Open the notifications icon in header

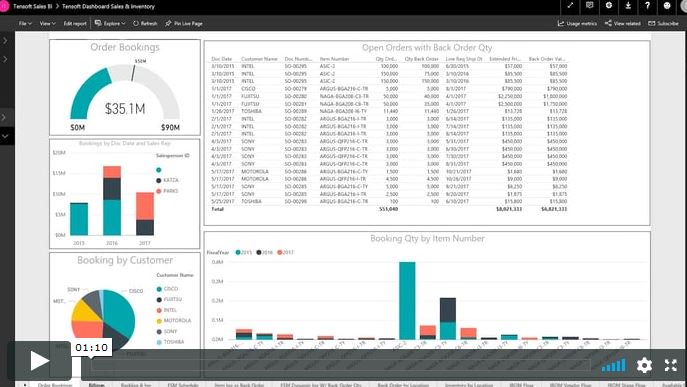click(x=589, y=6)
